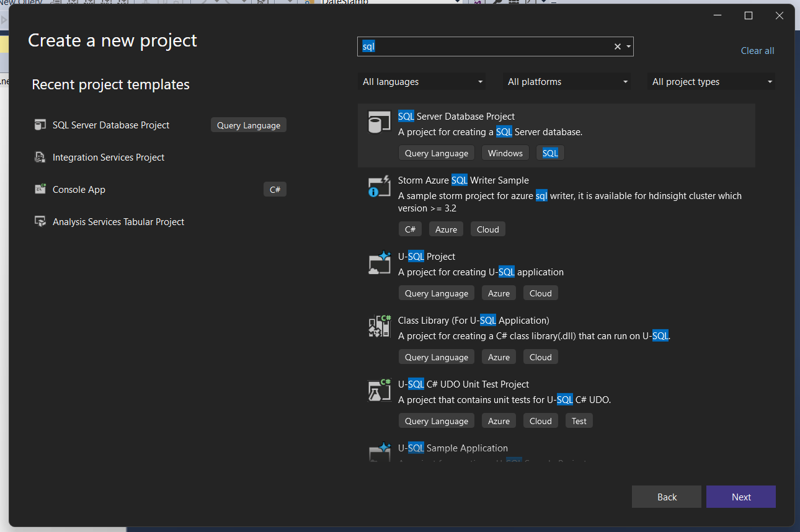This screenshot has height=532, width=800.
Task: Click the Azure tag under Storm Azure SQL Writer Sample
Action: click(x=446, y=229)
